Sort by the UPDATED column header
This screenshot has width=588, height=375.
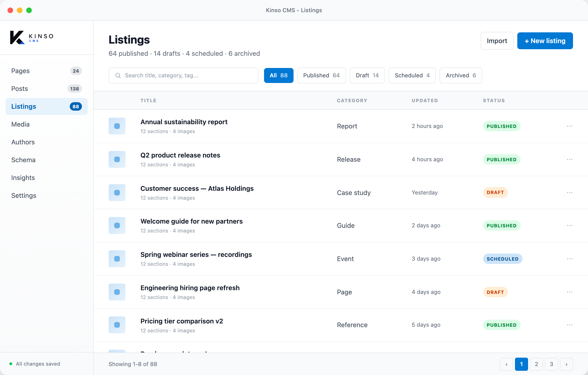[x=425, y=101]
